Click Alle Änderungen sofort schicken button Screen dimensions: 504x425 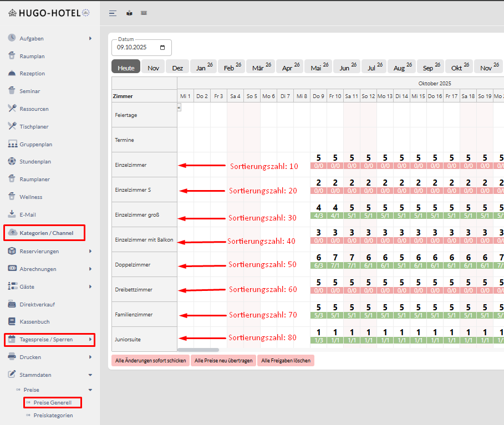[150, 361]
